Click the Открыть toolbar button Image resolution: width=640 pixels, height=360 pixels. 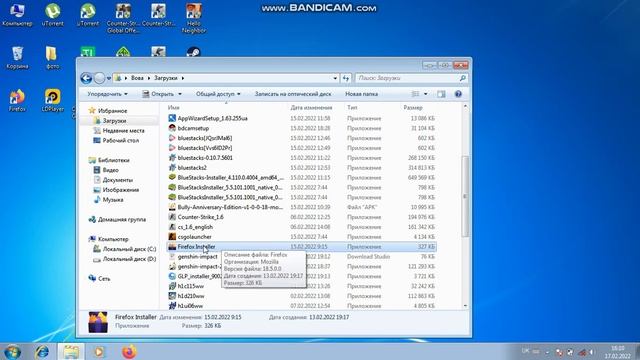click(158, 94)
